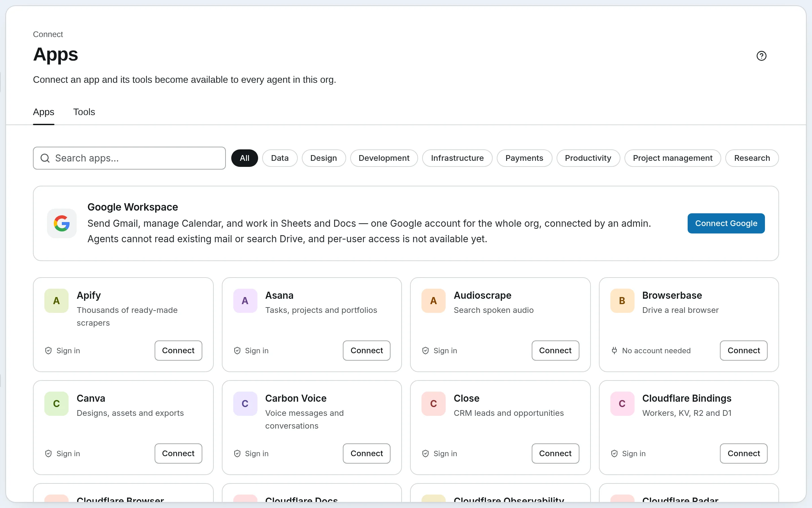The height and width of the screenshot is (508, 812).
Task: Click the Cloudflare Bindings avatar icon
Action: [622, 404]
